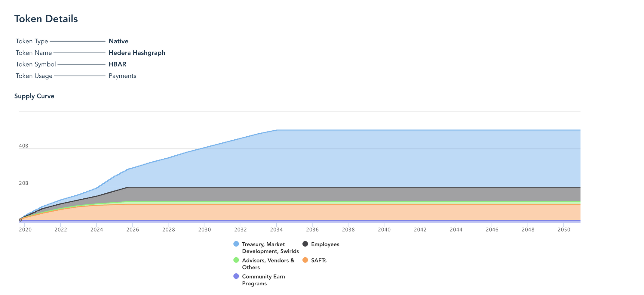Click the 2038 x-axis label

348,230
